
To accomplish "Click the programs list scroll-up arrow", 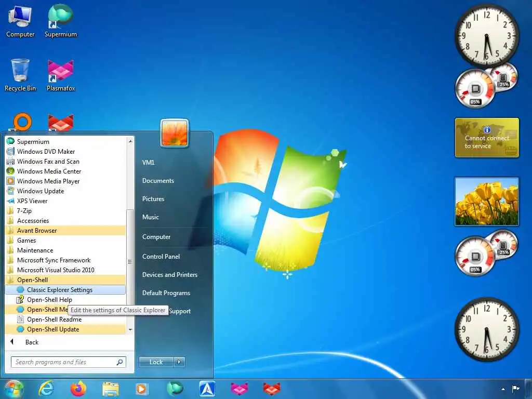I will (x=130, y=141).
